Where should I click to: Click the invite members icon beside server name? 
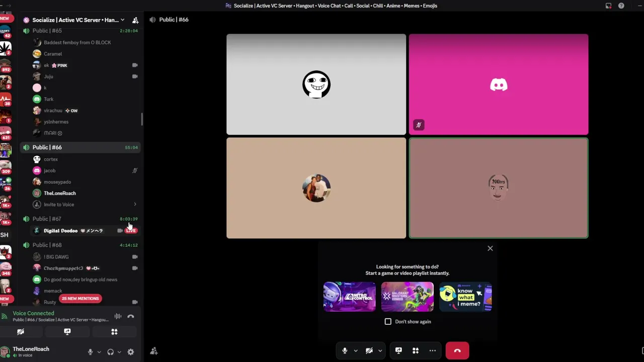click(135, 20)
